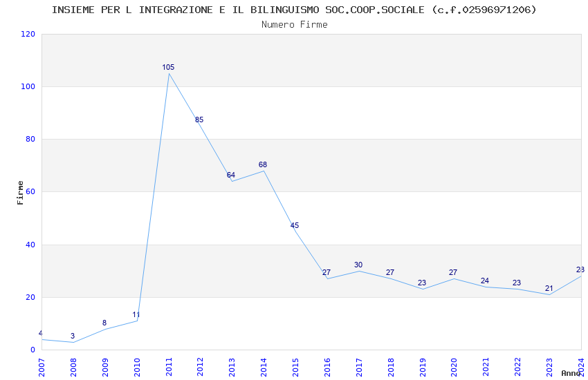Image resolution: width=588 pixels, height=380 pixels.
Task: Click y-axis value 0
Action: (x=33, y=350)
